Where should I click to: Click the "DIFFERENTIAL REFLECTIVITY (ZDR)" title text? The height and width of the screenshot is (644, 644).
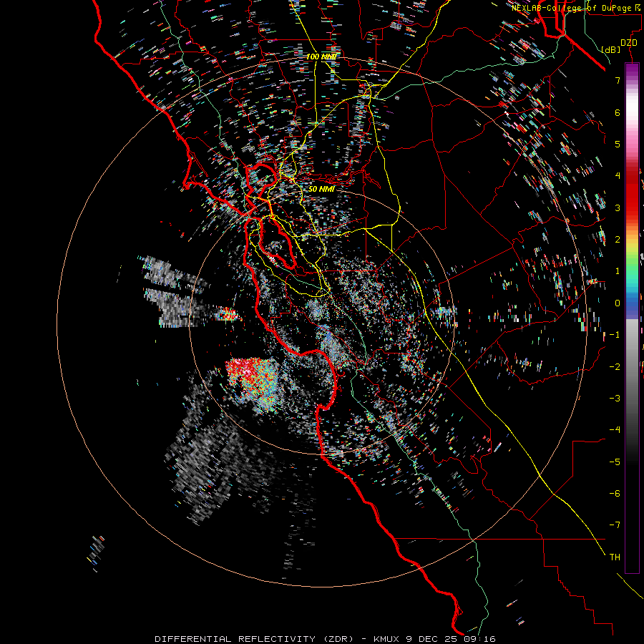point(254,639)
